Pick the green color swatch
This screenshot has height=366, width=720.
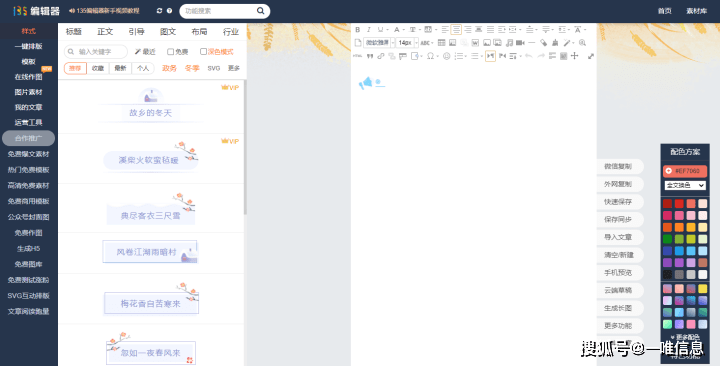pyautogui.click(x=667, y=239)
